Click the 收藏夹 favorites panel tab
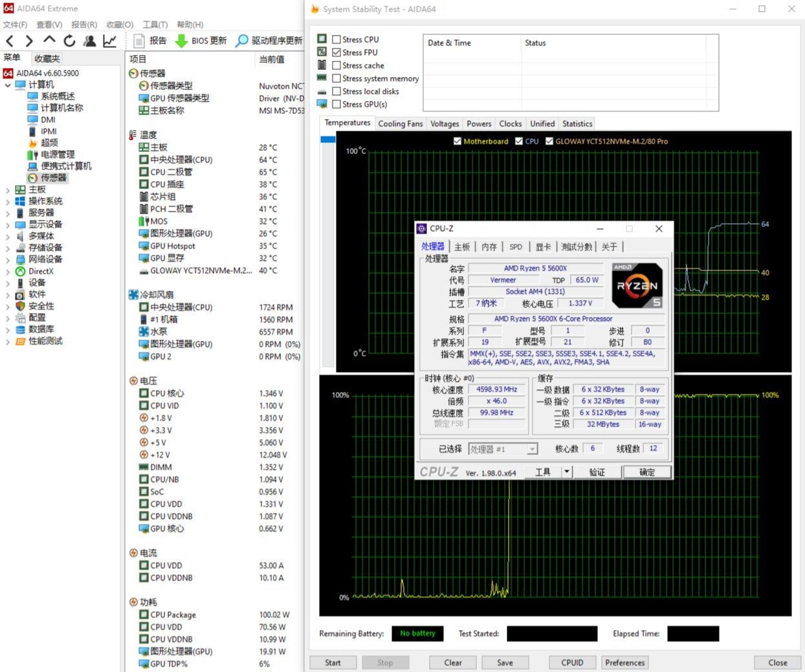The height and width of the screenshot is (672, 805). coord(47,59)
